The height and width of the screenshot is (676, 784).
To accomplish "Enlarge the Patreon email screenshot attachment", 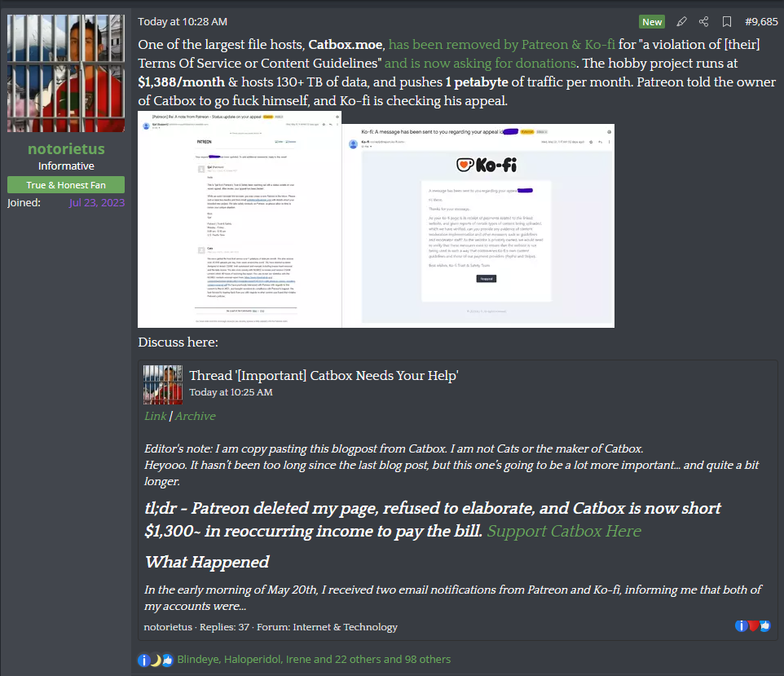I will (x=240, y=219).
